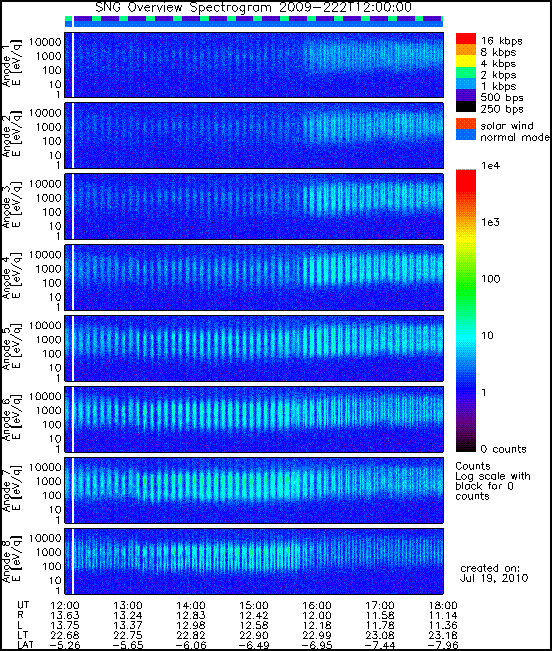Click the UT tick label 16:00
Image resolution: width=552 pixels, height=651 pixels.
click(317, 605)
